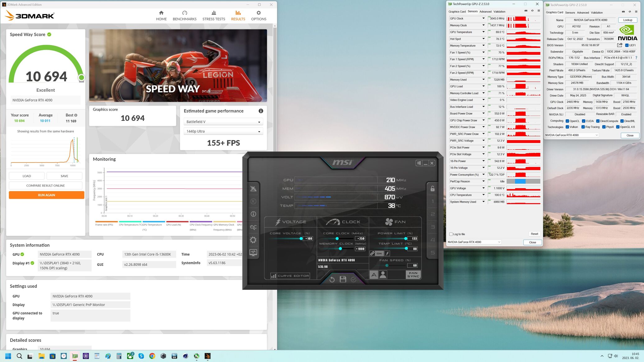Viewport: 644px width, 362px height.
Task: Click the Run Again button
Action: (x=46, y=195)
